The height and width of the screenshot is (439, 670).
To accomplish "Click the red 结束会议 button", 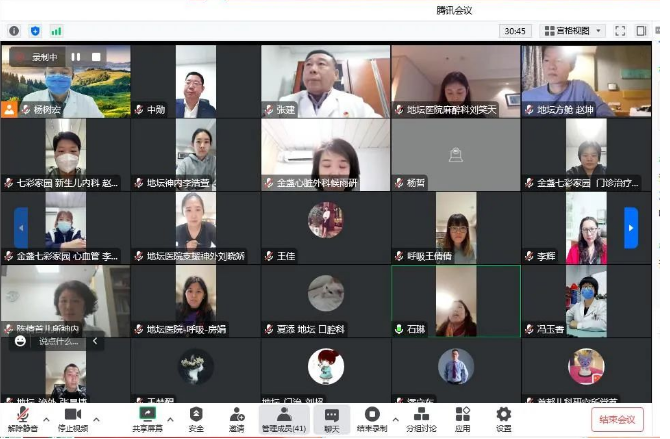I will pyautogui.click(x=617, y=419).
